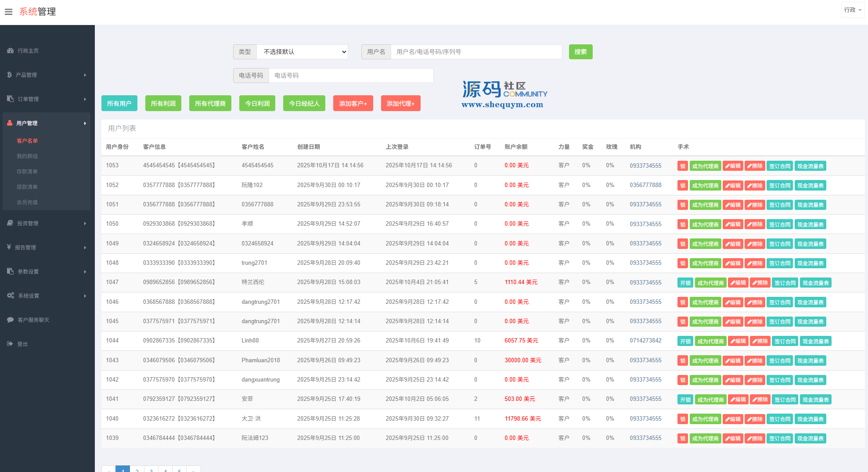The image size is (868, 472).
Task: Open the 类型 dropdown showing 不选择默认
Action: point(302,52)
